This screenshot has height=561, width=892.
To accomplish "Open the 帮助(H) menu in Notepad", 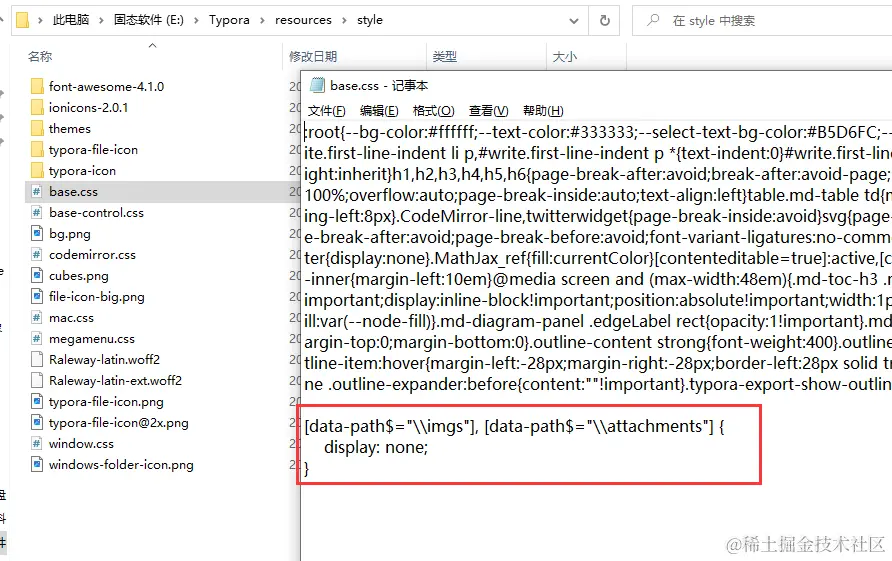I will (x=543, y=111).
